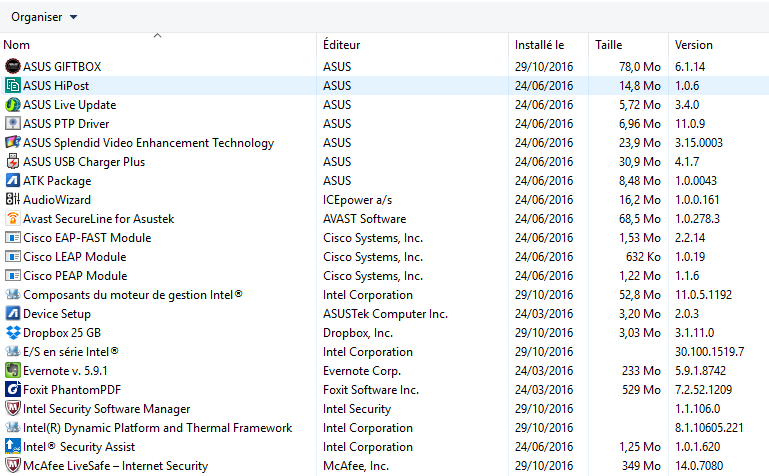Select the ASUS Live Update icon
This screenshot has width=769, height=476.
click(13, 105)
